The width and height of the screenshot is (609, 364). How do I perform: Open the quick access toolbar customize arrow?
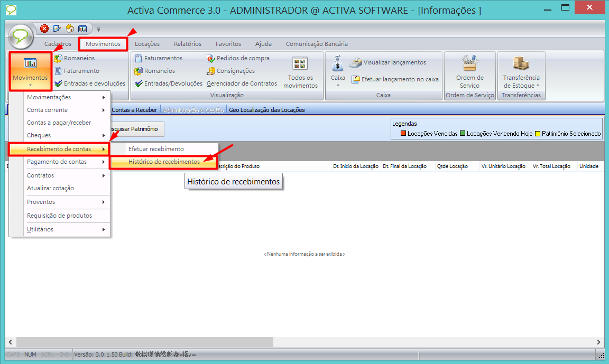tap(98, 29)
